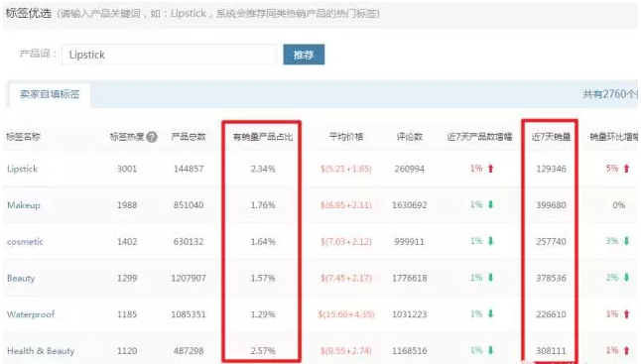Select the review count 260994
The width and height of the screenshot is (641, 364).
(409, 169)
